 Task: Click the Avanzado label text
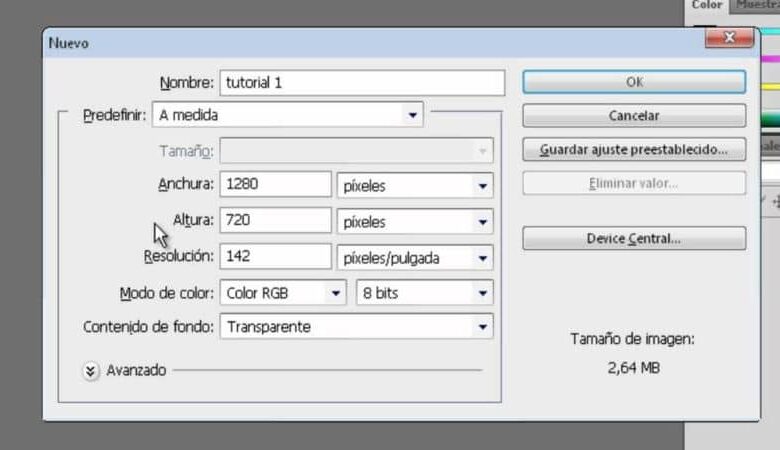136,370
